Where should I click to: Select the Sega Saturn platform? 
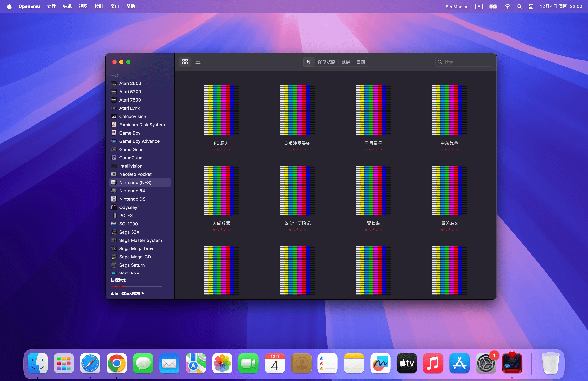pos(132,265)
